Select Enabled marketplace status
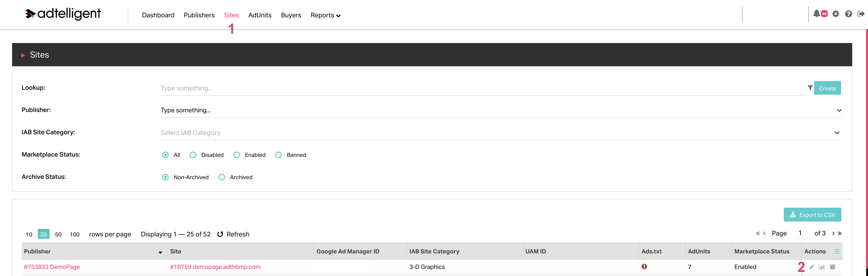868x276 pixels. (x=237, y=155)
